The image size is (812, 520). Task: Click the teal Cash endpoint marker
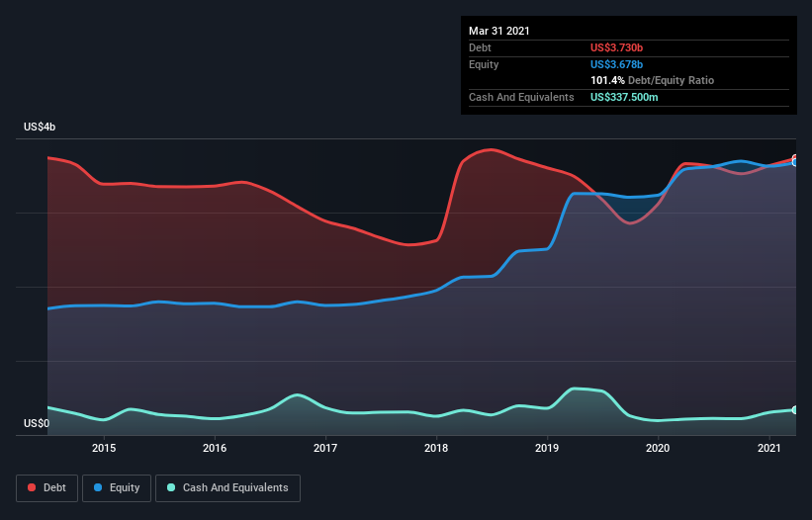795,410
